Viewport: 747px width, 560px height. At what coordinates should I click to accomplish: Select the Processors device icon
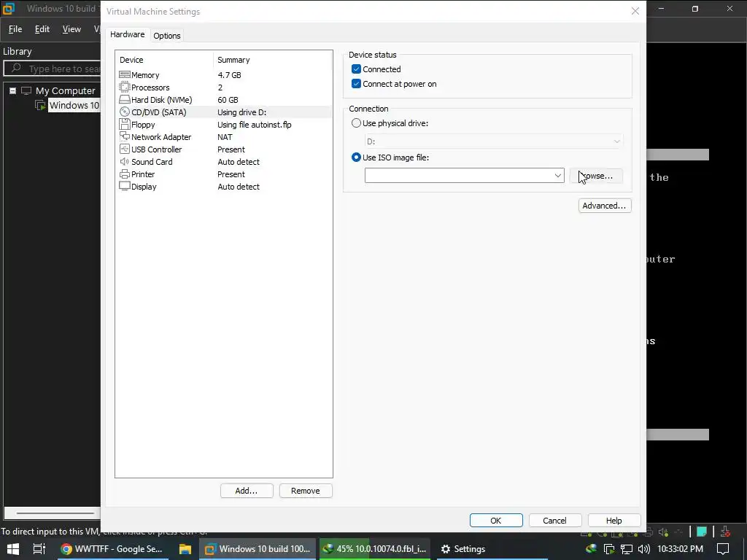click(124, 87)
